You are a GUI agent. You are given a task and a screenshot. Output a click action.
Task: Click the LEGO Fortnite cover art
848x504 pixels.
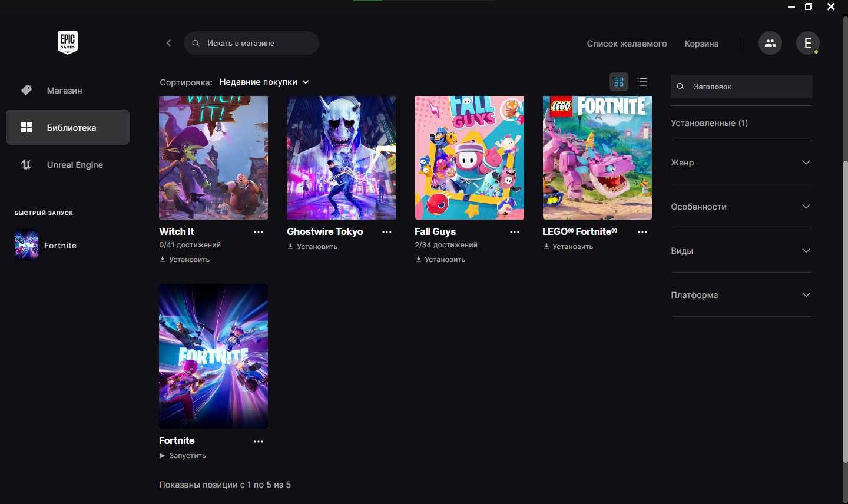tap(597, 158)
